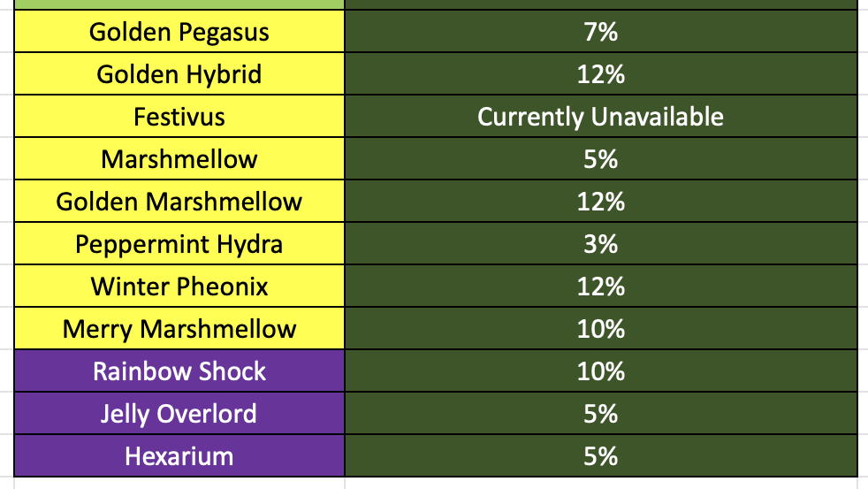Click the purple Rainbow Shock cell
This screenshot has width=868, height=489.
point(179,371)
